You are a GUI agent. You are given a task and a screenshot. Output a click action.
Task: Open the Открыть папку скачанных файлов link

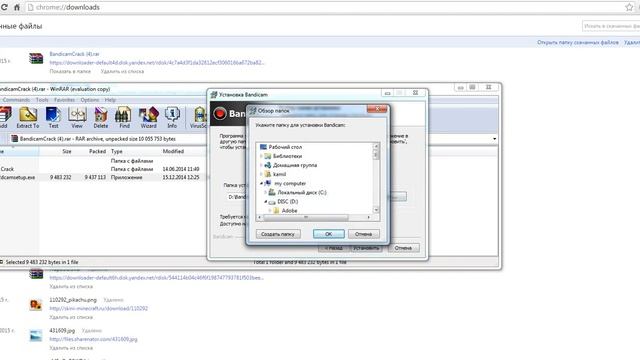click(x=578, y=42)
